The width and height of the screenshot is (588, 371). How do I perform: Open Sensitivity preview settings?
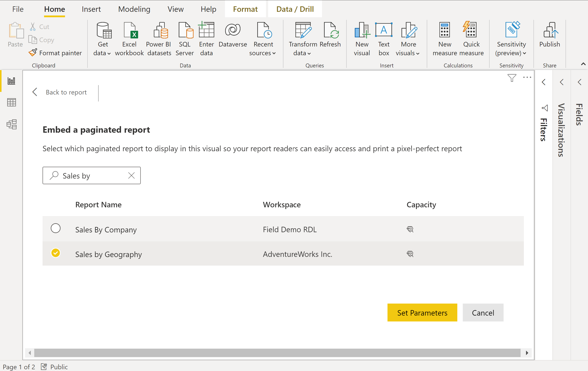click(x=511, y=38)
